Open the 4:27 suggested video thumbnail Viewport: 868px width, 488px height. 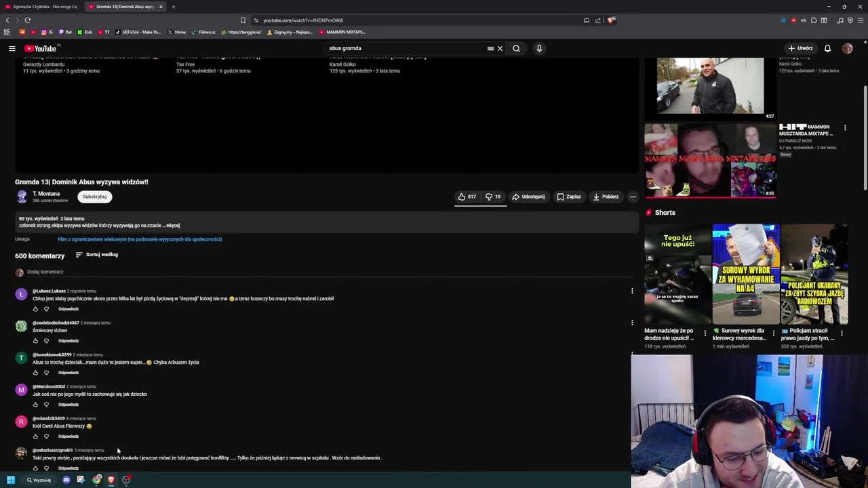(x=710, y=88)
